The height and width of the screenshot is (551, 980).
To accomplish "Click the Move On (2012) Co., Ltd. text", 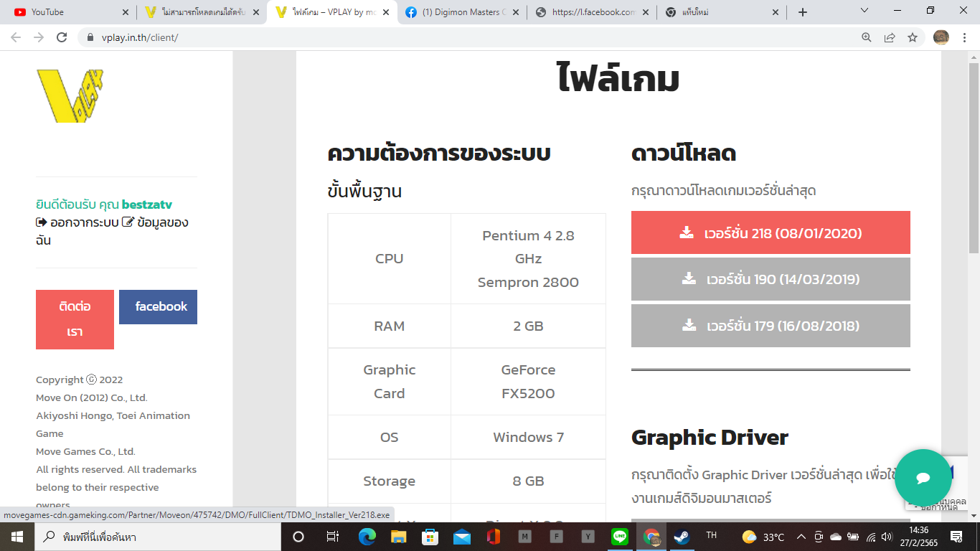I will [x=92, y=397].
